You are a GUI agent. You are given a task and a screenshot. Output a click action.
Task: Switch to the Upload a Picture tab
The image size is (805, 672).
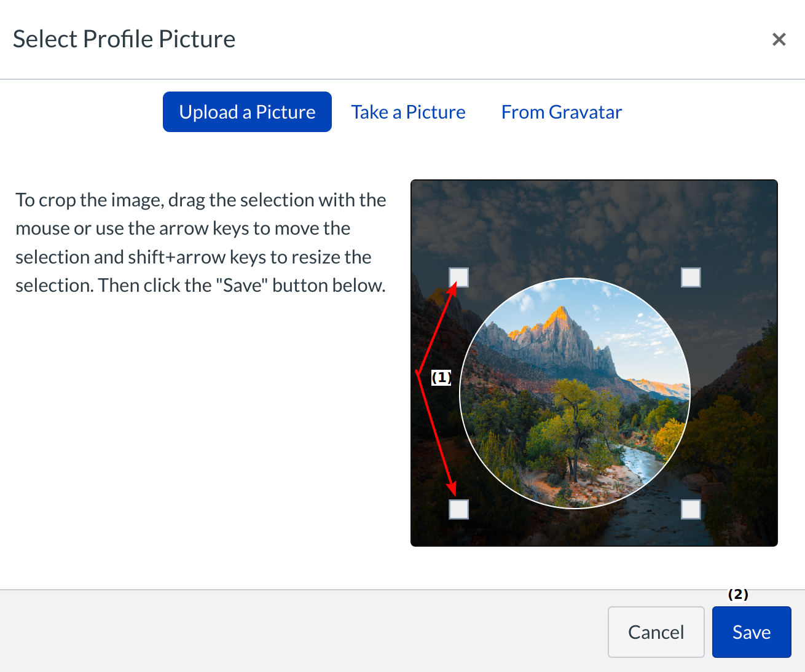point(247,112)
